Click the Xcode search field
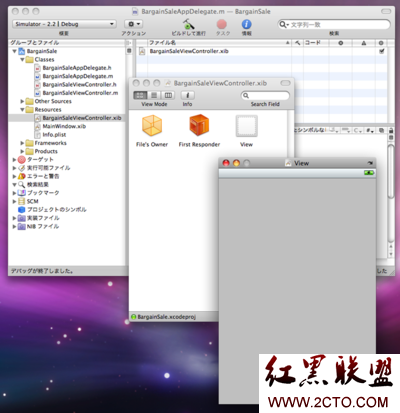 [x=334, y=24]
